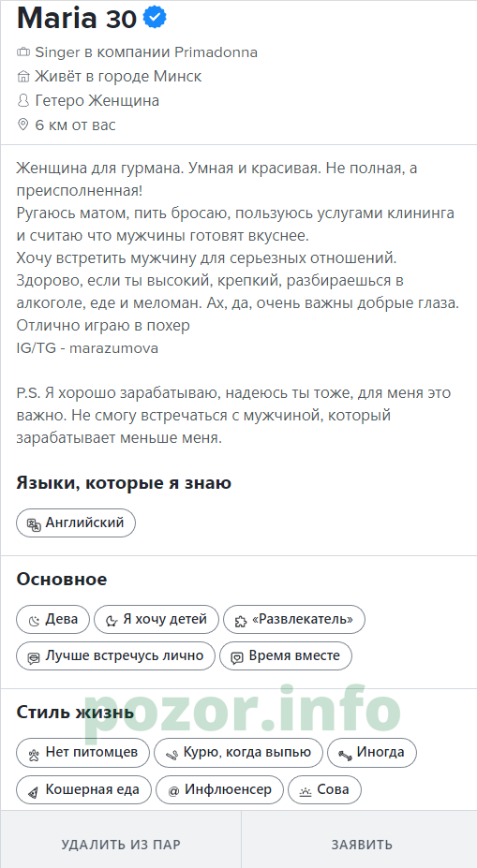Viewport: 477px width, 868px height.
Task: Click the moon zodiac icon in the Дева chip
Action: click(35, 621)
